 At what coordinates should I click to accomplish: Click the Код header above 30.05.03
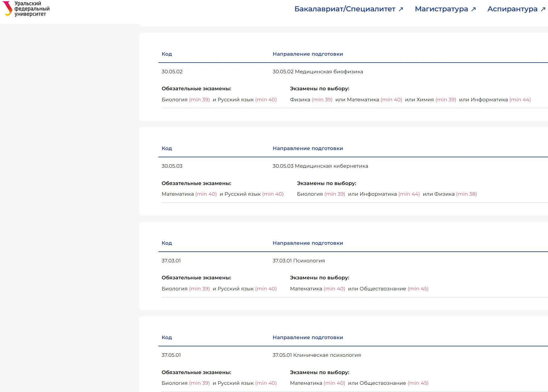[x=167, y=148]
